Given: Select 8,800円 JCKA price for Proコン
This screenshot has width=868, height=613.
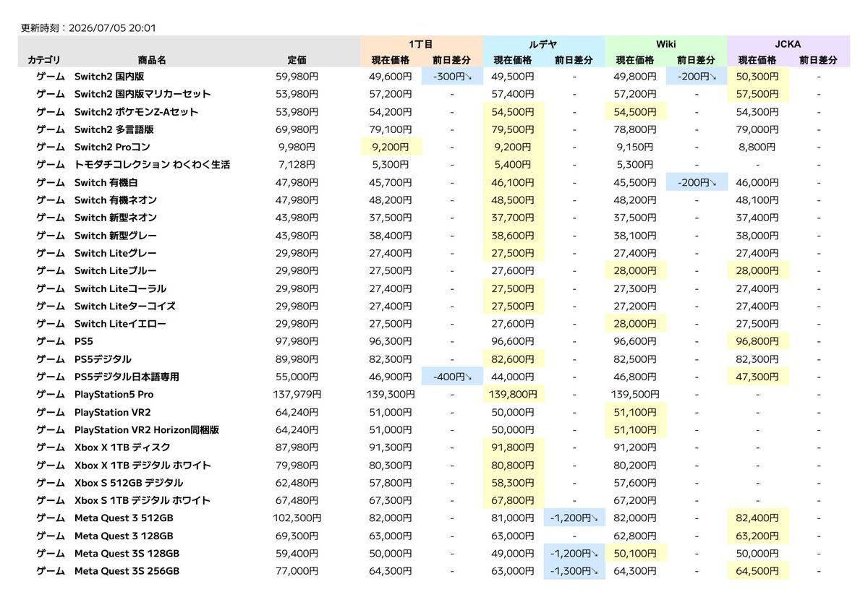Looking at the screenshot, I should (x=758, y=147).
